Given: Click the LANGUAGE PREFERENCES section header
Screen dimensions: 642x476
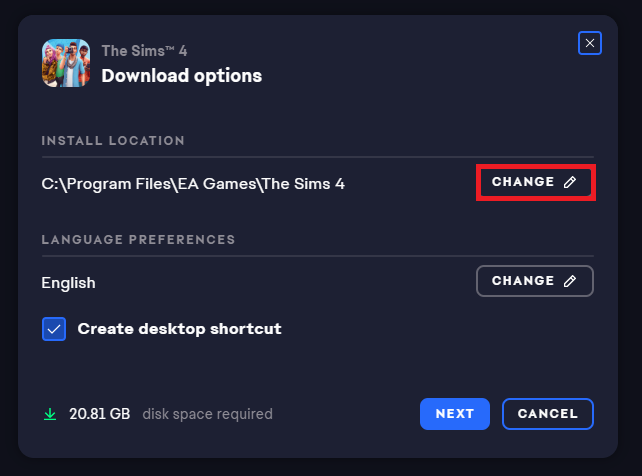Looking at the screenshot, I should (x=138, y=240).
